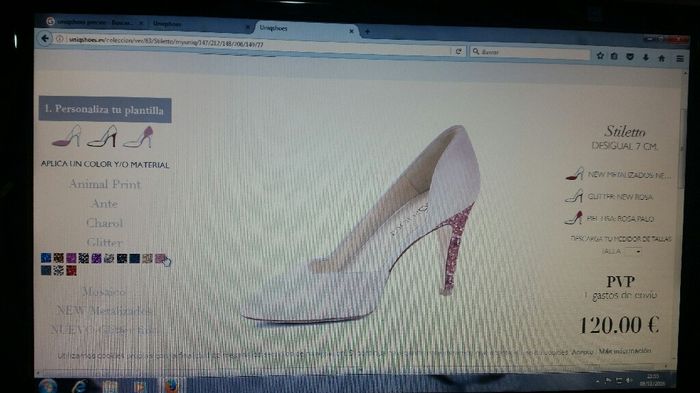Go back using the browser back arrow
This screenshot has width=700, height=393.
click(x=45, y=38)
